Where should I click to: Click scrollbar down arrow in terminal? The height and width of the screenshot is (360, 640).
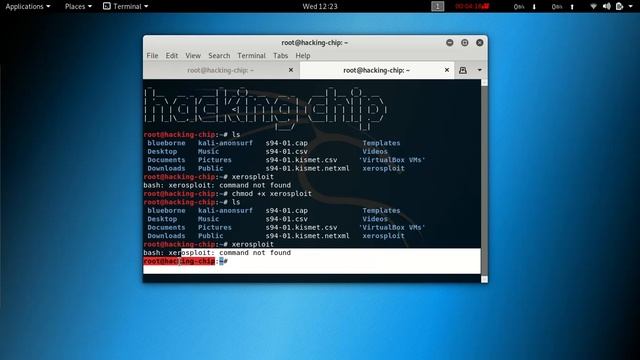point(484,279)
